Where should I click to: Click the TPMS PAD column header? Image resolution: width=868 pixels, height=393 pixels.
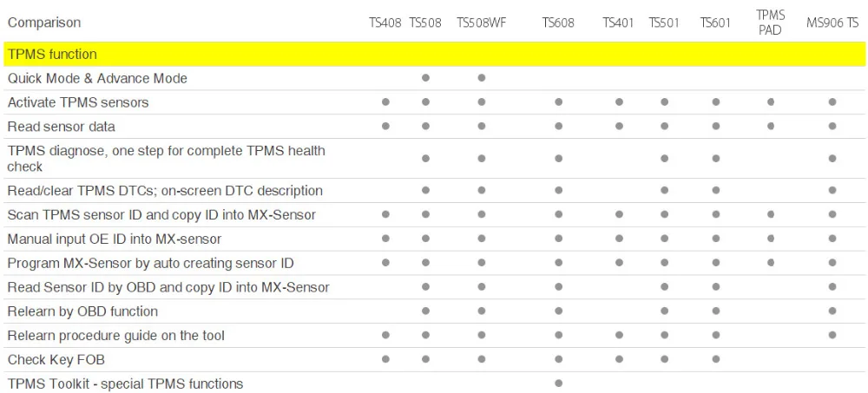click(770, 23)
